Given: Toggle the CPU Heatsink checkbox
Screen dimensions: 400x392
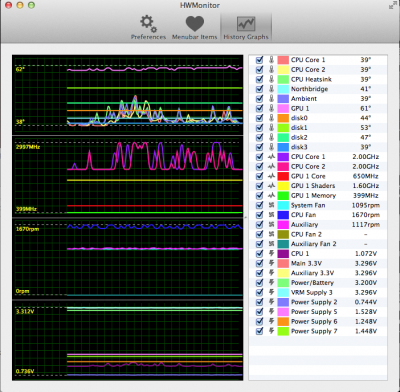Looking at the screenshot, I should click(259, 79).
